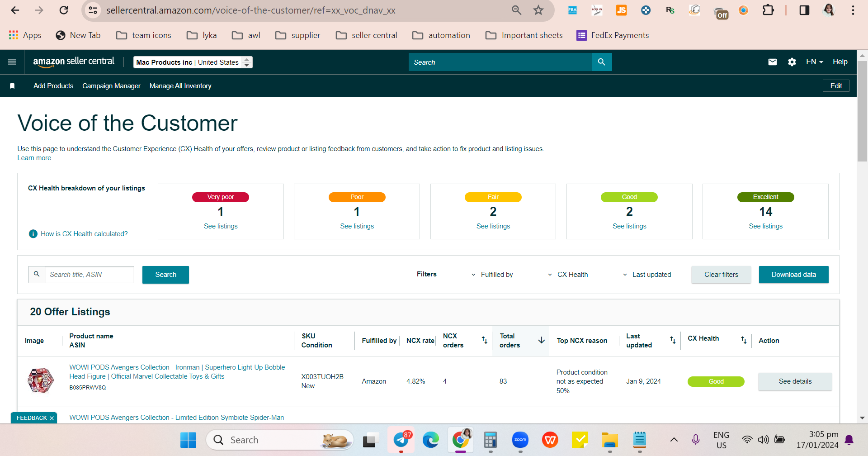Open the Zoom app in the taskbar
The height and width of the screenshot is (456, 868).
[520, 440]
